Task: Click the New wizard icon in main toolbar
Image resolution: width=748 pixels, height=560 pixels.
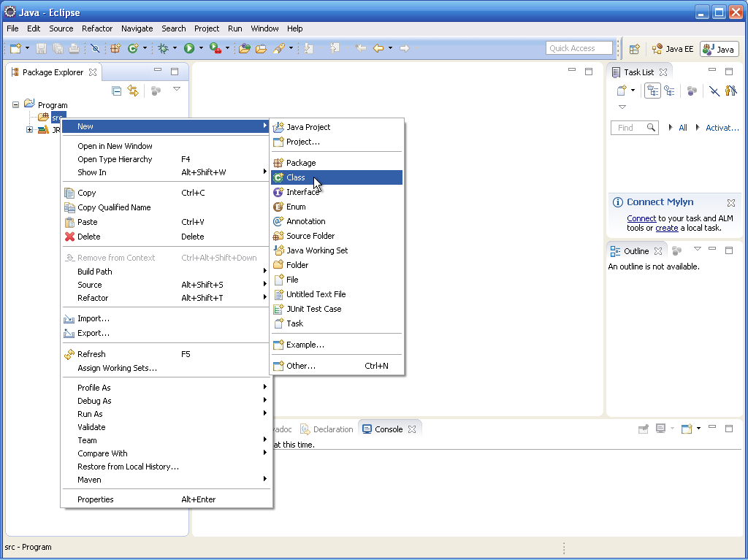Action: tap(16, 48)
